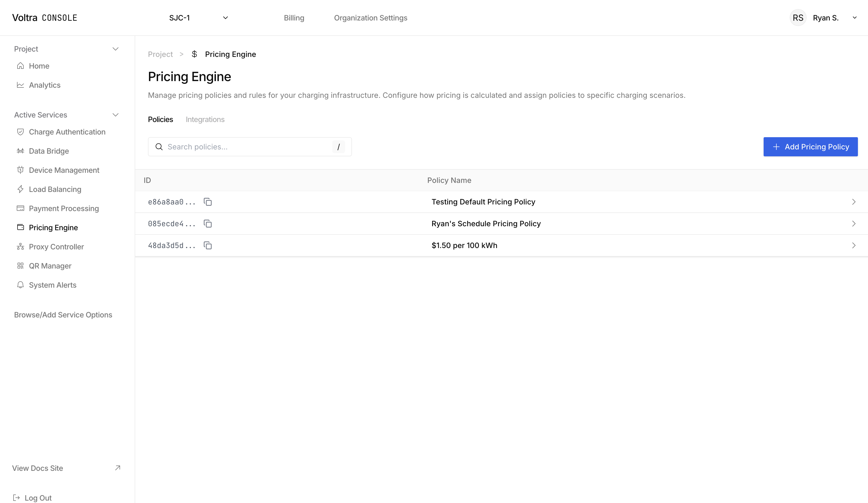This screenshot has height=503, width=868.
Task: Click the search magnifier in the policies search
Action: pos(159,146)
